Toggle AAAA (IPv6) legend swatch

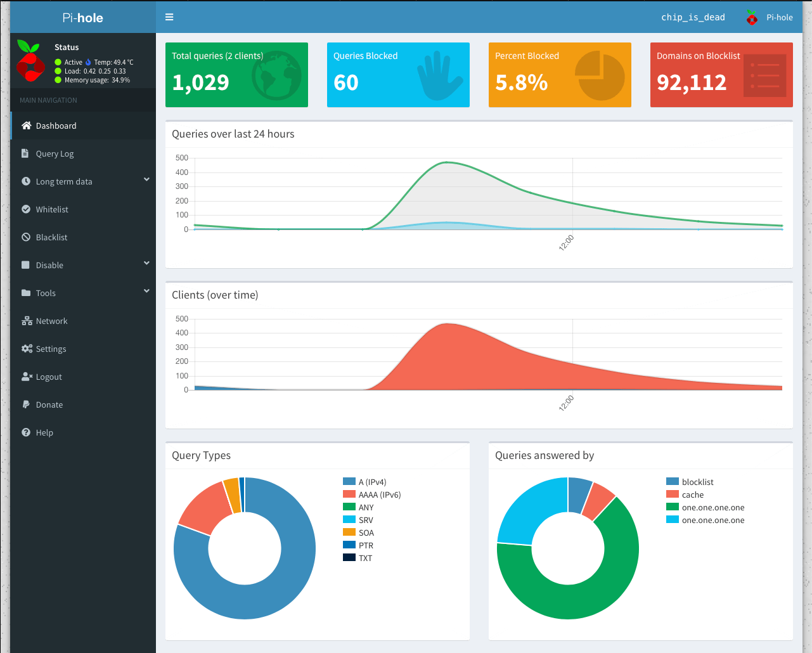[349, 494]
